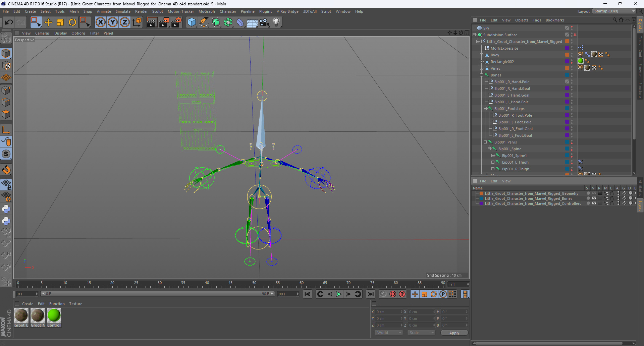Open the V-Ray Bridge menu

[287, 11]
